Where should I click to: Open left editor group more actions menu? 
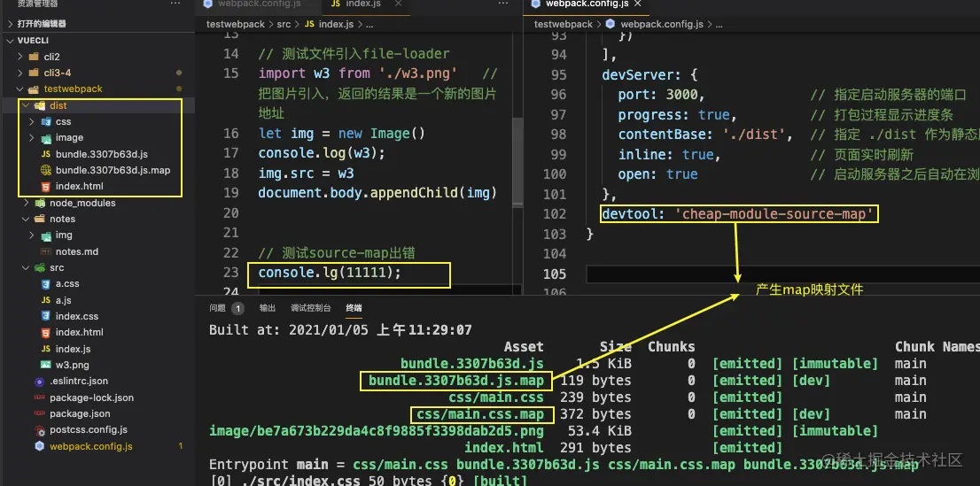pyautogui.click(x=503, y=4)
